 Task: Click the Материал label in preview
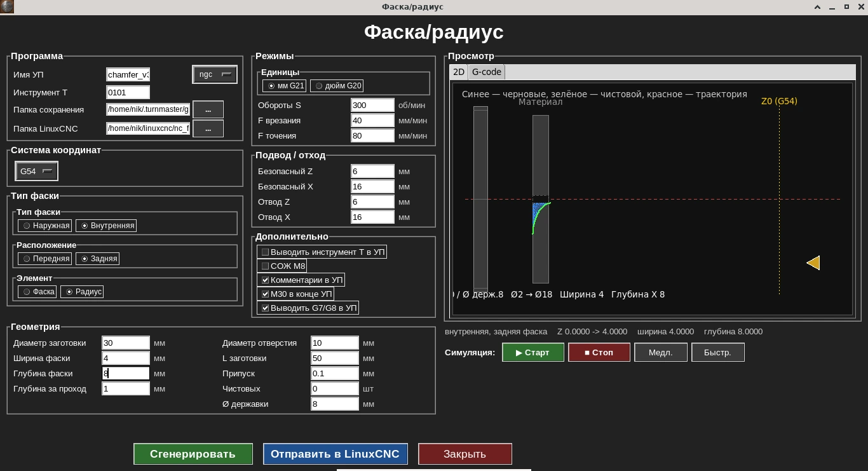tap(540, 102)
